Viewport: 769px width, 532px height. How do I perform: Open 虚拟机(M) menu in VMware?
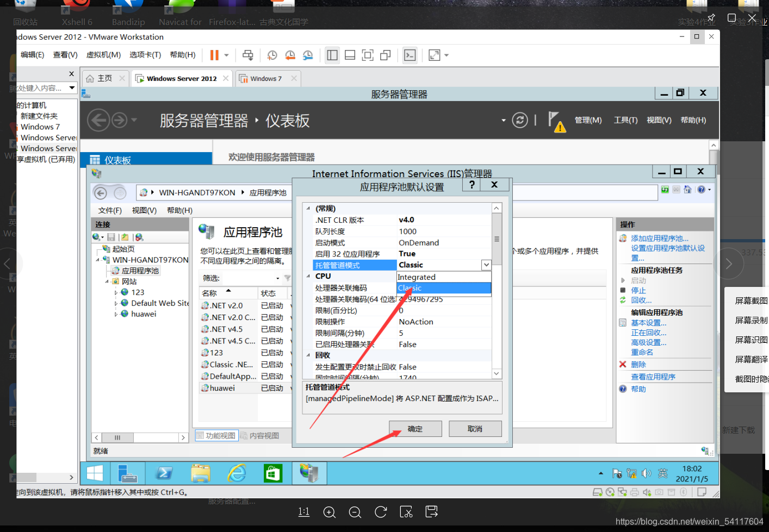pos(103,55)
